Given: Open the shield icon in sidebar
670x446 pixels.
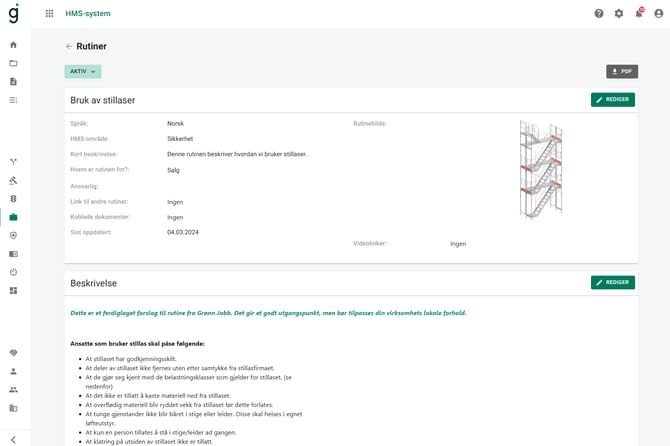Looking at the screenshot, I should tap(13, 235).
